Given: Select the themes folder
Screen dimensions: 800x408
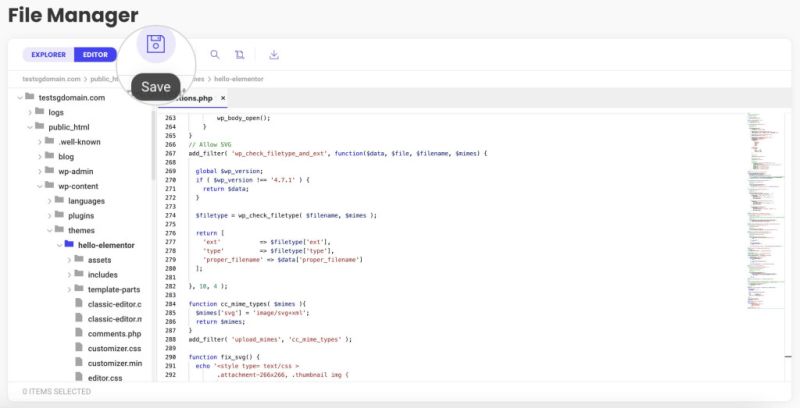Looking at the screenshot, I should (81, 231).
